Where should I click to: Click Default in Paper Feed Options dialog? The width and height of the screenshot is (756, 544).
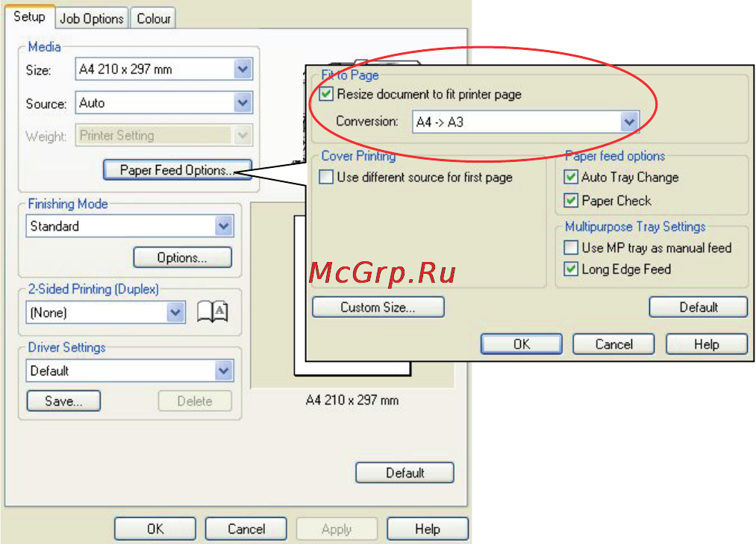click(x=699, y=307)
